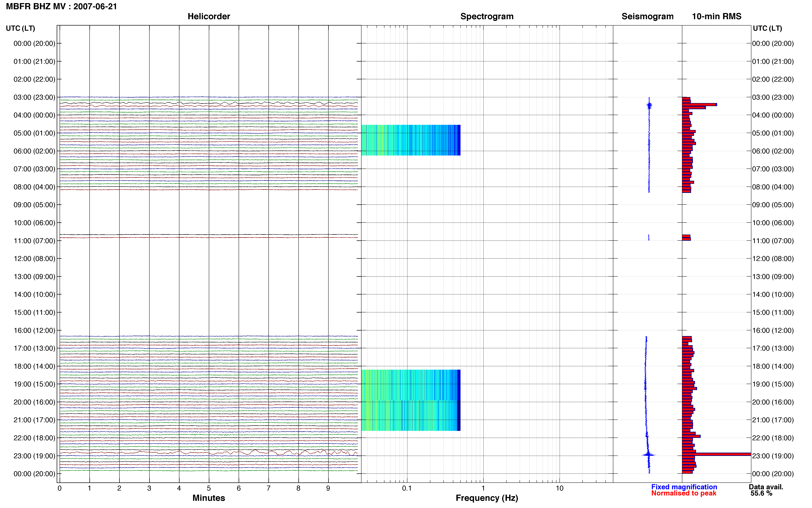The image size is (812, 508).
Task: Click the spectrogram block near 19:00 UTC
Action: (411, 385)
